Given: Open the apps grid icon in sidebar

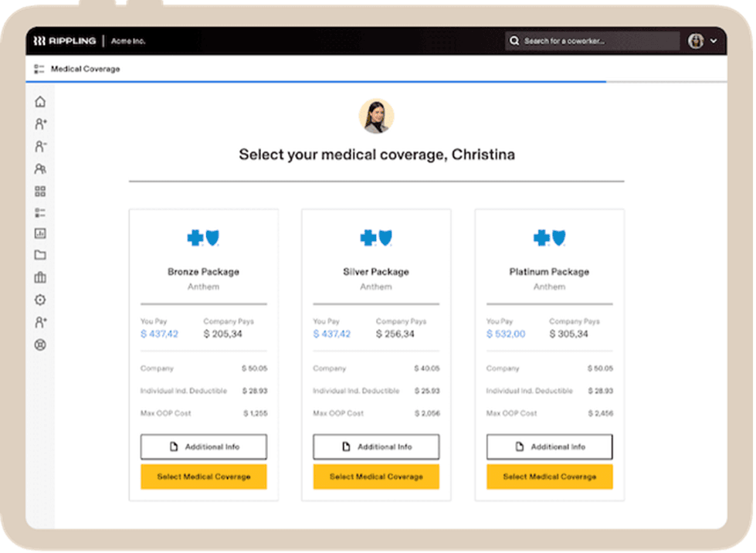Looking at the screenshot, I should (x=40, y=191).
